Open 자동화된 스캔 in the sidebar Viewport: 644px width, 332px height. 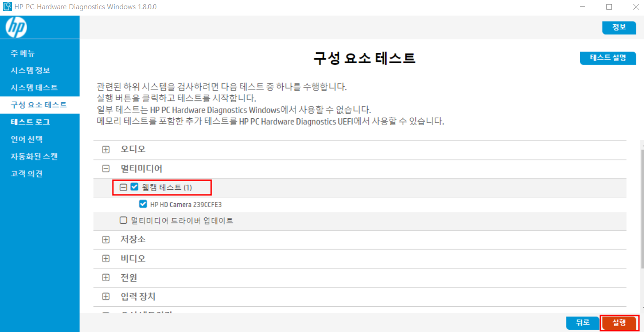34,156
